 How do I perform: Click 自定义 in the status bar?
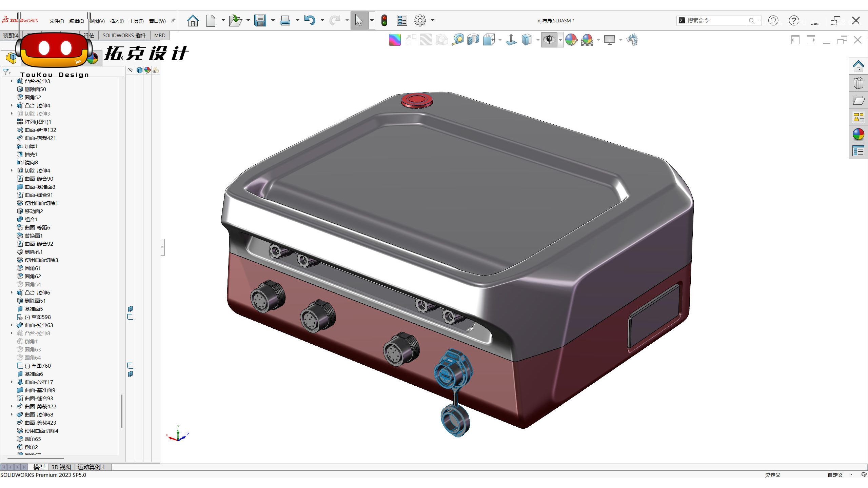(x=835, y=475)
